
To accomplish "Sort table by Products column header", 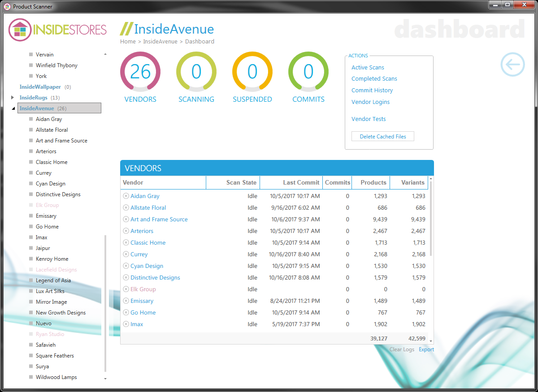I will click(x=371, y=182).
